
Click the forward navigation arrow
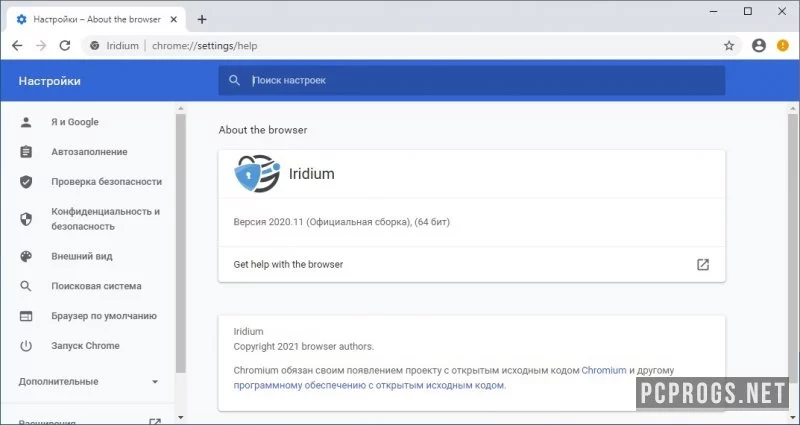click(41, 46)
